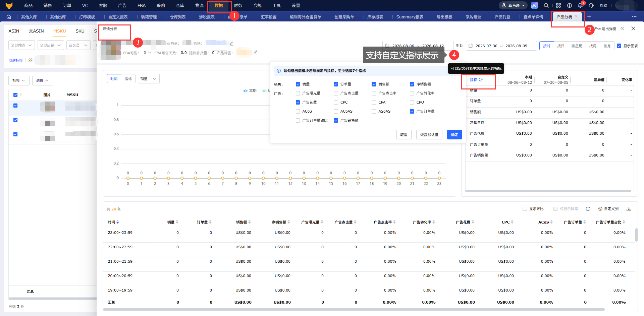Sort table by ACoS column arrows
The image size is (644, 316).
pos(551,222)
